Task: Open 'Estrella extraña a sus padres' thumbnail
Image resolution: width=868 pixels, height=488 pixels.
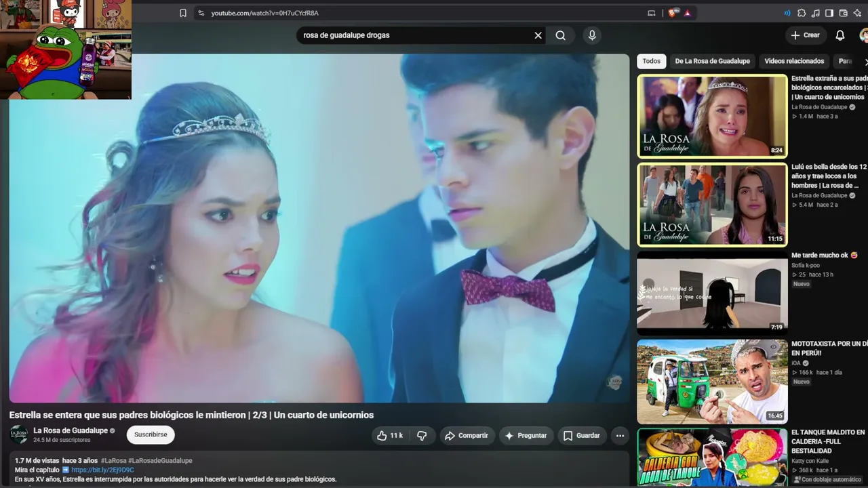Action: [712, 116]
